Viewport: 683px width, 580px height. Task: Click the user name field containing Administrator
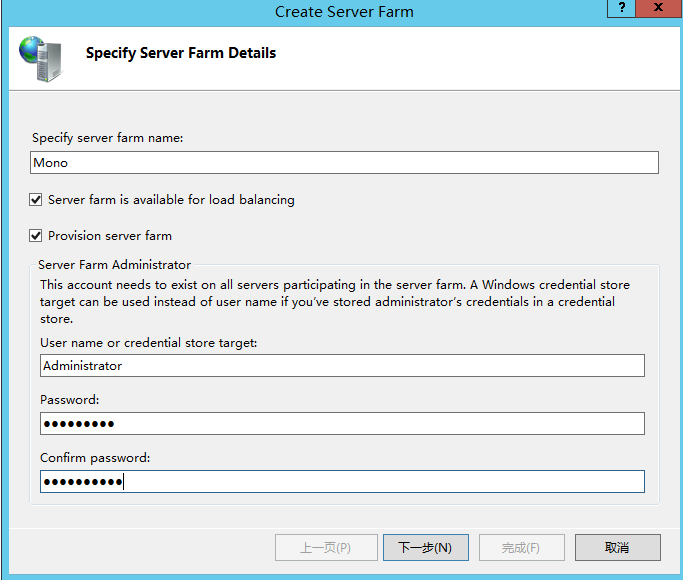click(342, 366)
